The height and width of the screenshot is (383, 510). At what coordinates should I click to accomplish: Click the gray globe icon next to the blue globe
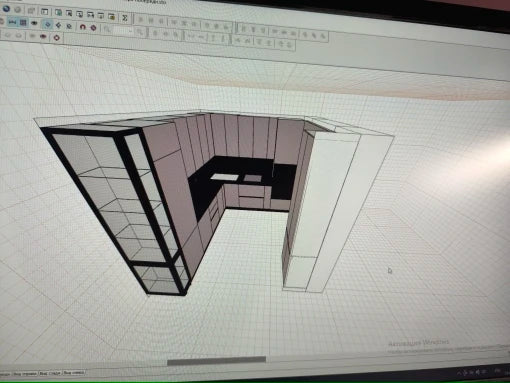coord(18,10)
